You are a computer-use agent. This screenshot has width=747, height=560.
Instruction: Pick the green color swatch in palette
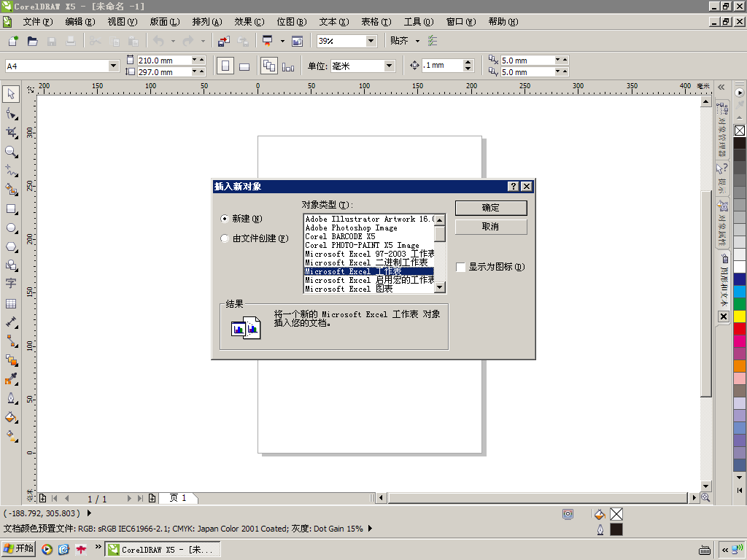740,304
